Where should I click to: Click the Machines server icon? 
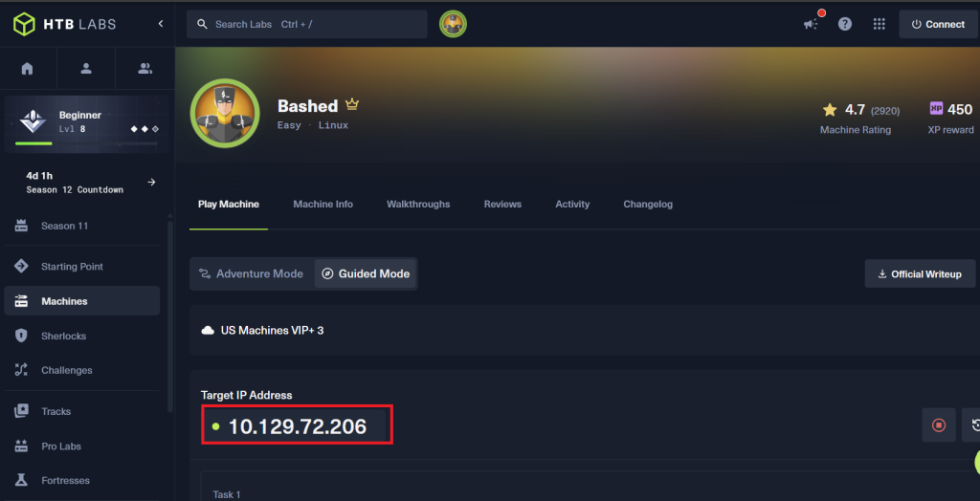coord(21,301)
